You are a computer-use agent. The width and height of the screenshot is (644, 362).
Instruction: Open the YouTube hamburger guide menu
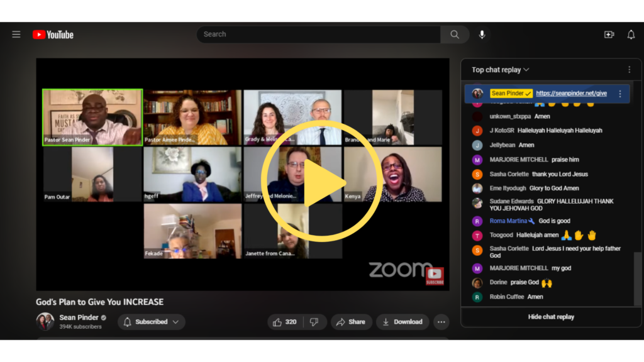16,35
